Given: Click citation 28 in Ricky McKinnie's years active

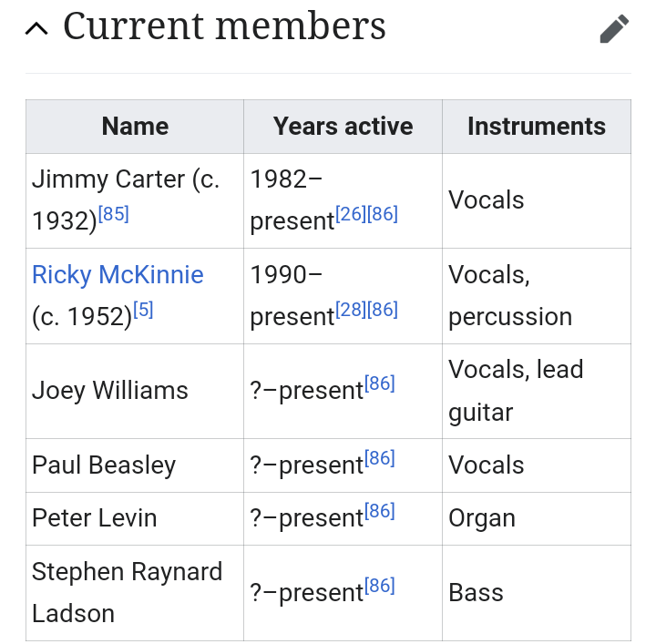Looking at the screenshot, I should point(351,310).
